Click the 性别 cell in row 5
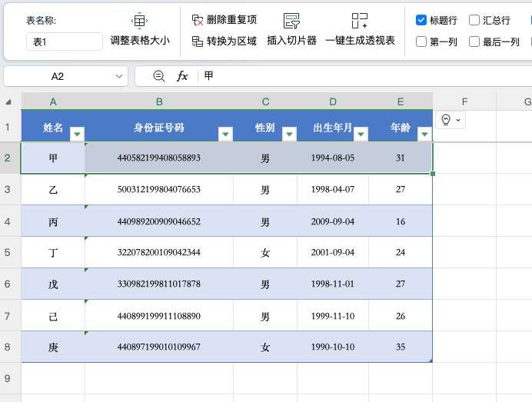The image size is (532, 402). (x=265, y=252)
